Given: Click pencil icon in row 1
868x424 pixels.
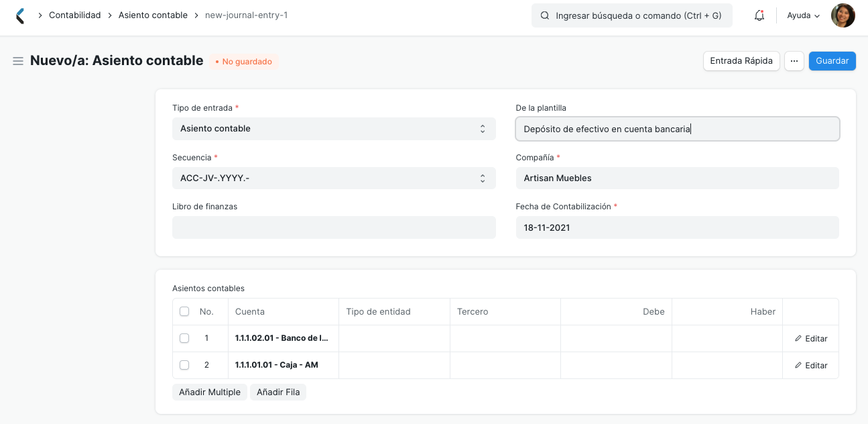Looking at the screenshot, I should point(798,339).
